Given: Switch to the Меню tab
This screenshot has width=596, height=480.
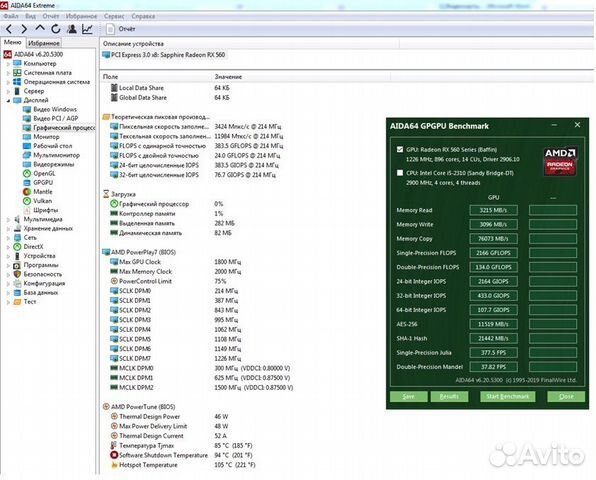Looking at the screenshot, I should coord(13,43).
